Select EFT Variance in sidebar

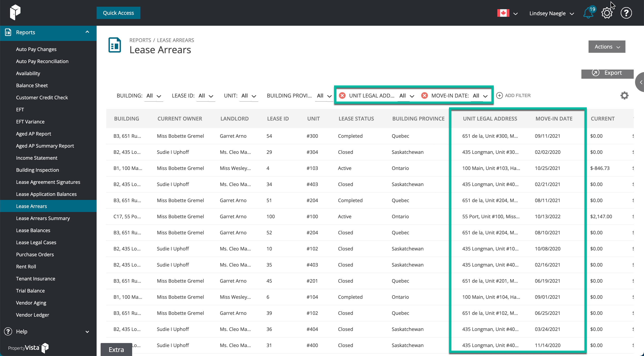click(30, 122)
